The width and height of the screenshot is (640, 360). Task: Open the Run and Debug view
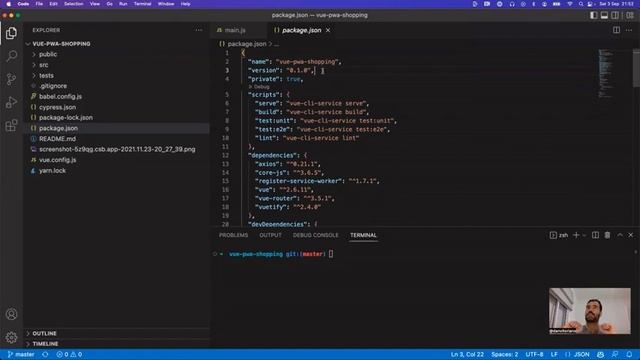click(11, 102)
